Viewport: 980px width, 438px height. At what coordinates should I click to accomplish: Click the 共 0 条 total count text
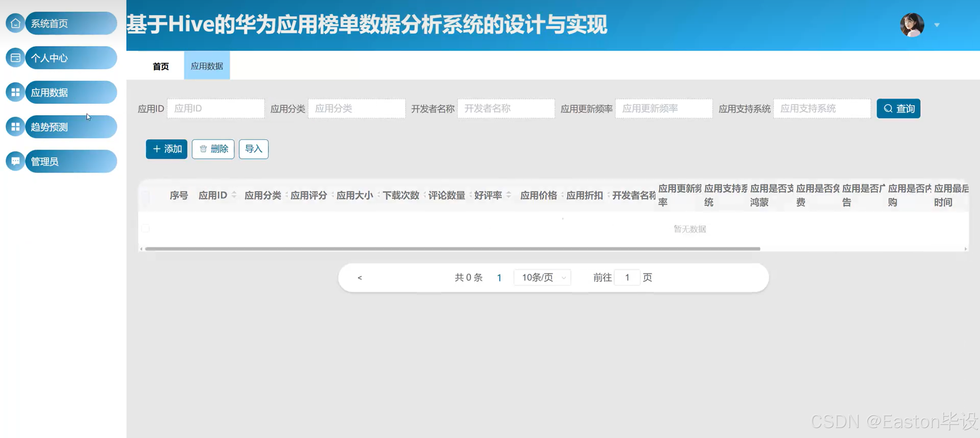pyautogui.click(x=469, y=278)
